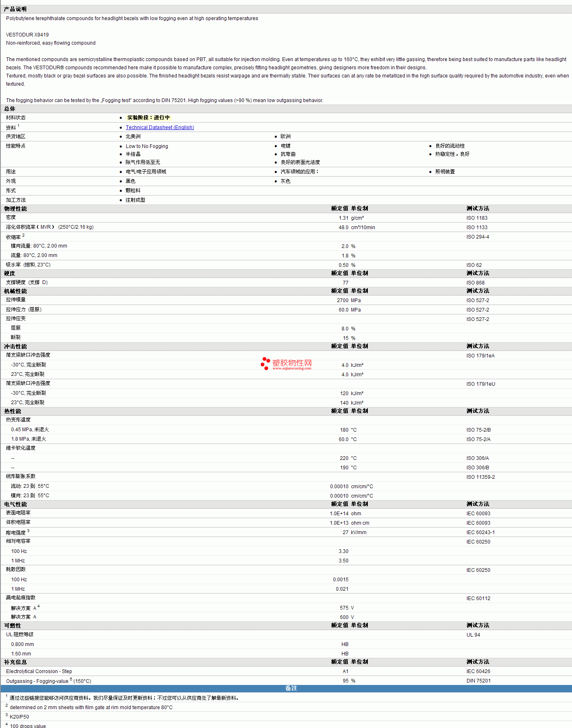Select Vicat temperature value 220

pos(344,458)
